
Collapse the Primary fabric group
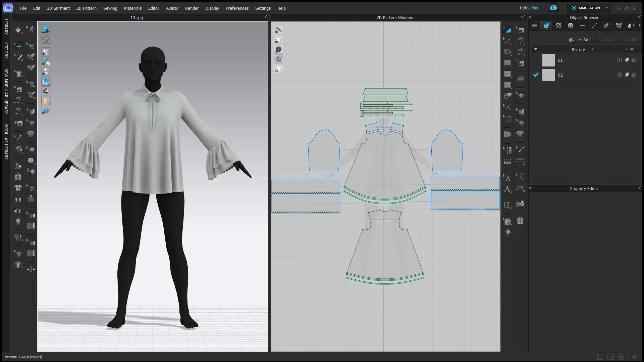(536, 49)
